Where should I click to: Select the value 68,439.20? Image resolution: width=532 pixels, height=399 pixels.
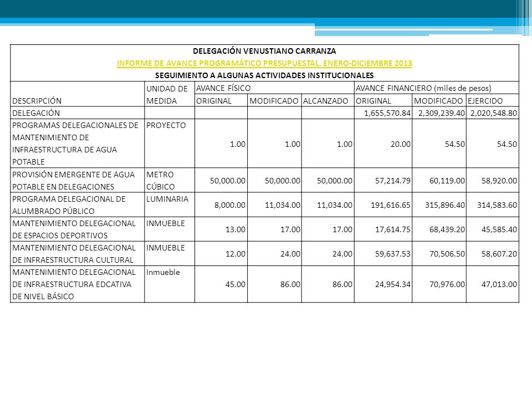pyautogui.click(x=447, y=229)
